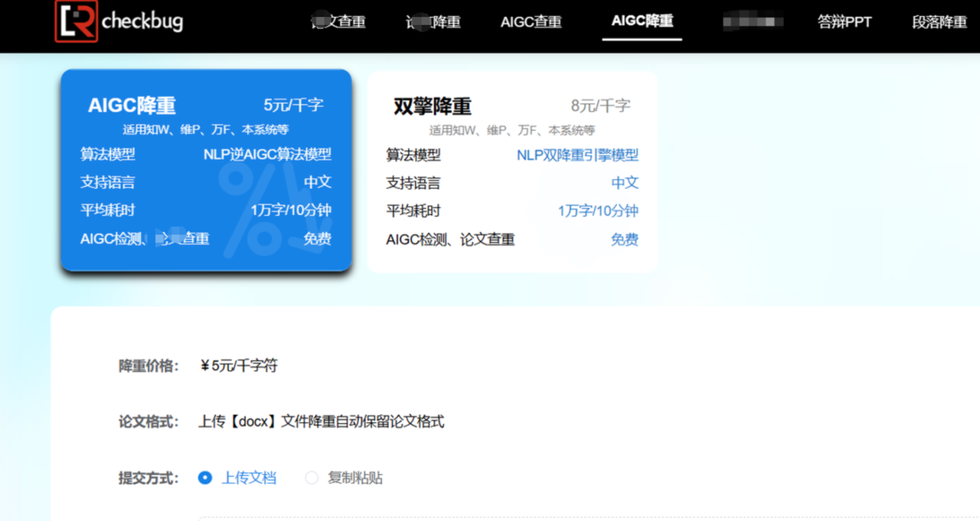This screenshot has width=980, height=521.
Task: Click the AIGC降重 title on blue card
Action: point(132,105)
